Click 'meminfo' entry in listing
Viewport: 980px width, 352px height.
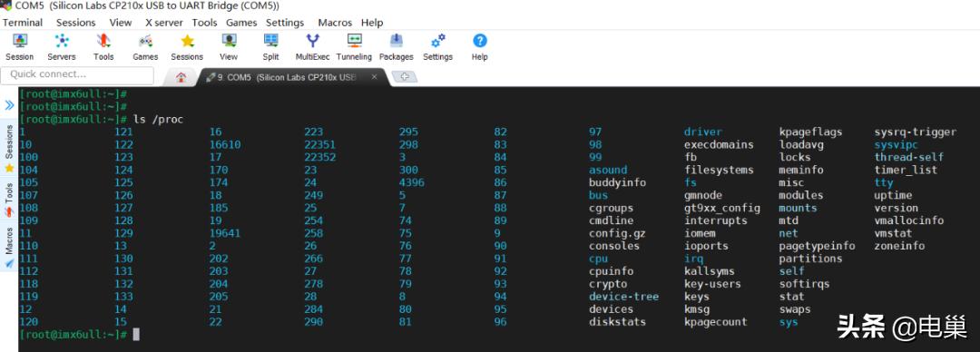pos(801,170)
